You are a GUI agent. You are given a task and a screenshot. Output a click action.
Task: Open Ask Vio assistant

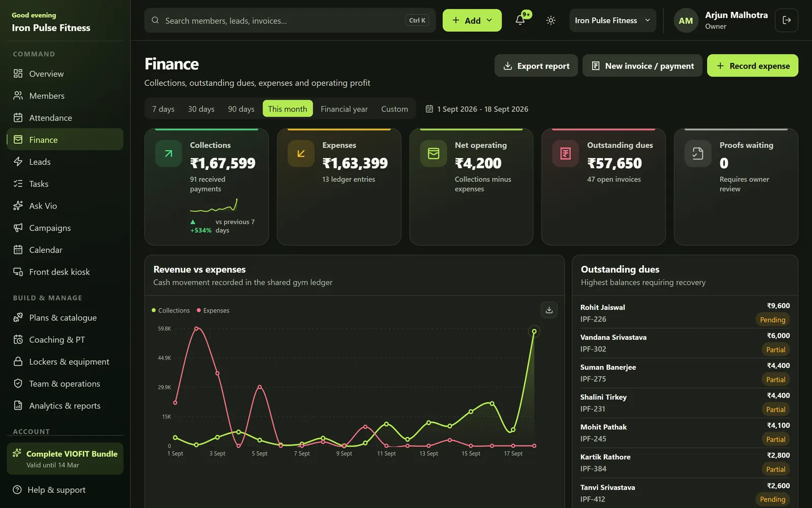coord(65,206)
